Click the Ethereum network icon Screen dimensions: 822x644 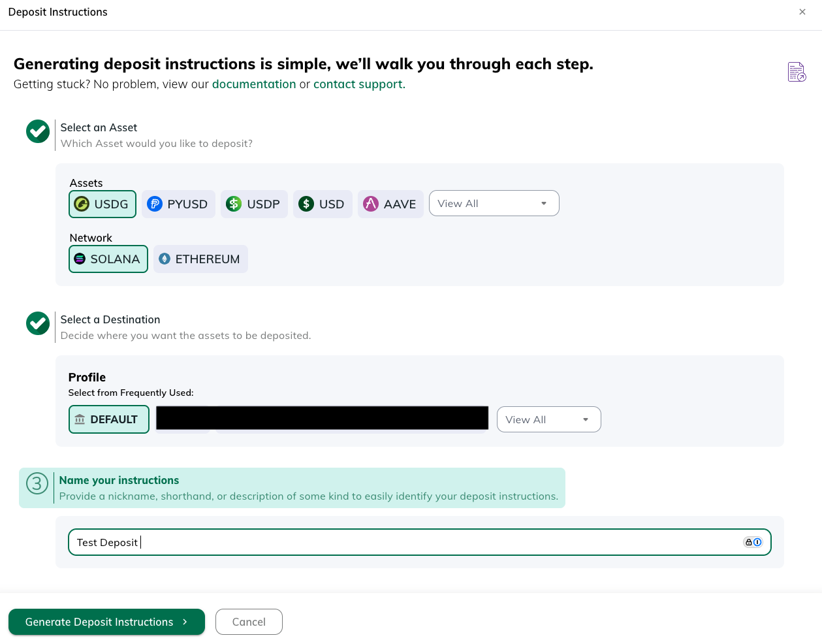(165, 259)
